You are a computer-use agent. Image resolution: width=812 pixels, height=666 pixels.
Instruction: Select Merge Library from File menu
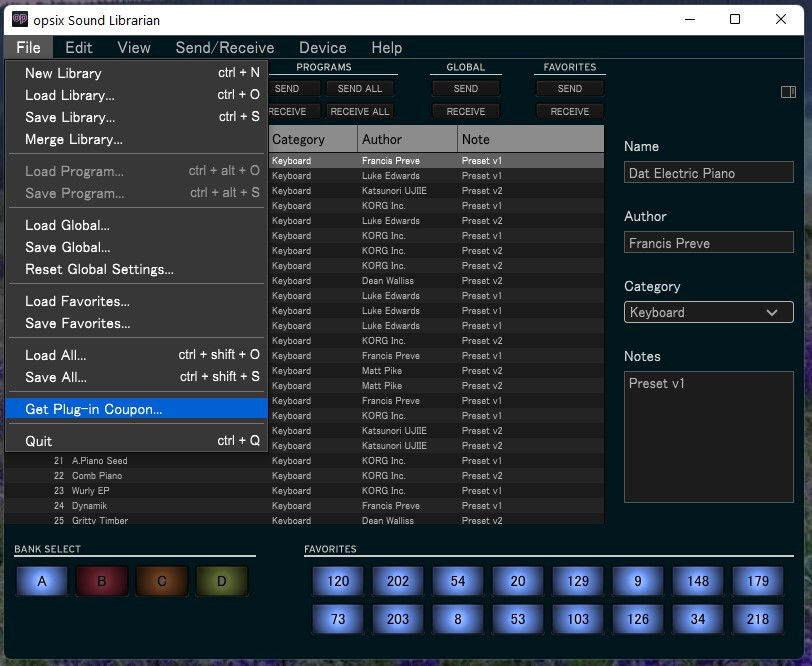[74, 139]
